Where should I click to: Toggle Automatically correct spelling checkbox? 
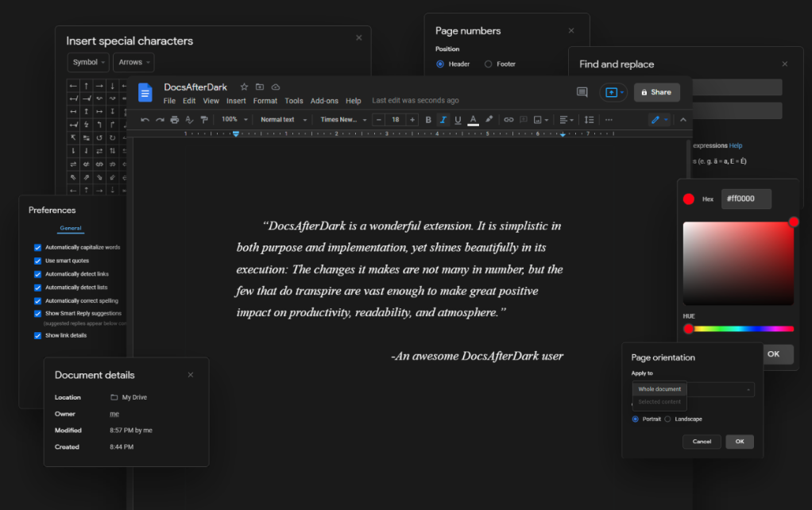[x=38, y=301]
